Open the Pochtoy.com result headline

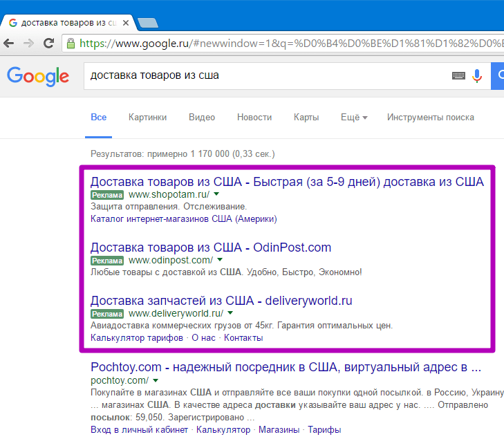coord(286,367)
